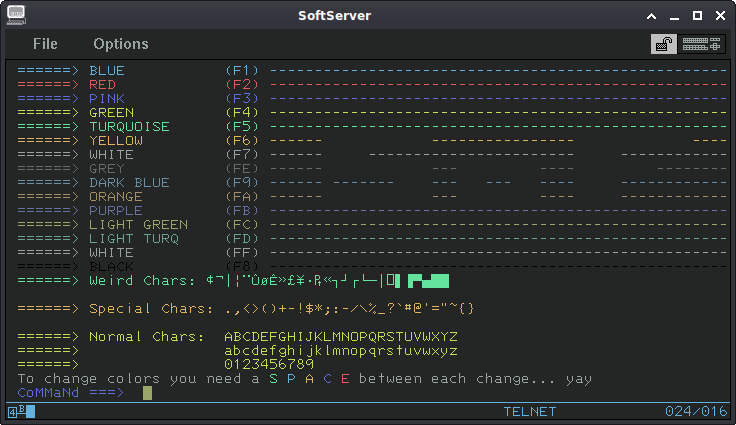This screenshot has width=736, height=425.
Task: Click the GREEN text label
Action: tap(112, 113)
